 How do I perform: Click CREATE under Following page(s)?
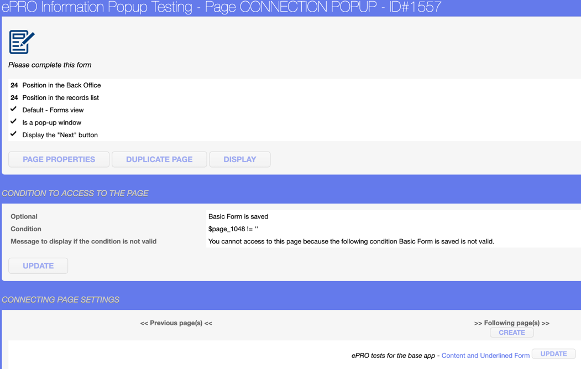(512, 333)
